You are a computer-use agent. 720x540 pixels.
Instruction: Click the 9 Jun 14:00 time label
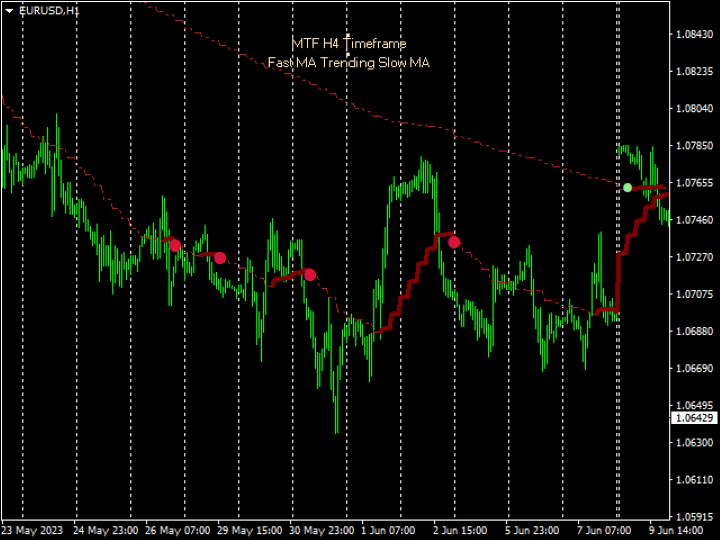click(676, 531)
